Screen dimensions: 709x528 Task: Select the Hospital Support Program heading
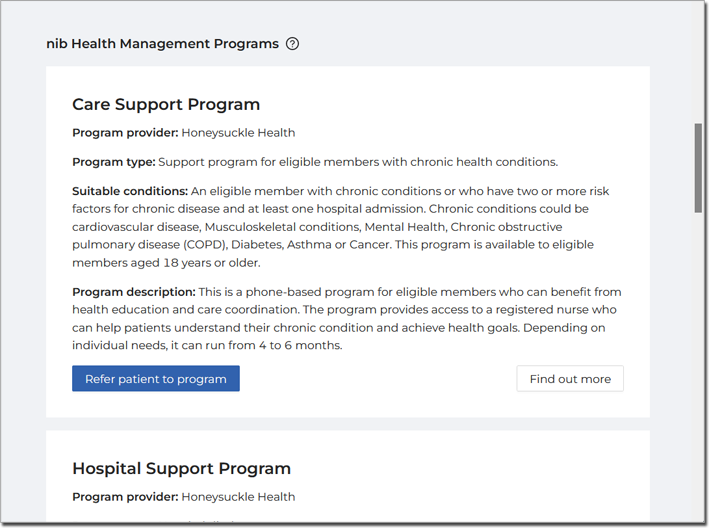[x=181, y=468]
